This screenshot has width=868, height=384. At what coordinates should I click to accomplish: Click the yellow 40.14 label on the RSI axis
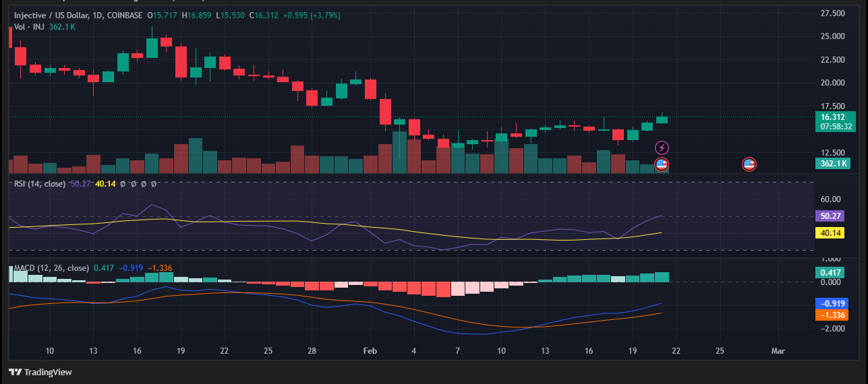pyautogui.click(x=830, y=233)
